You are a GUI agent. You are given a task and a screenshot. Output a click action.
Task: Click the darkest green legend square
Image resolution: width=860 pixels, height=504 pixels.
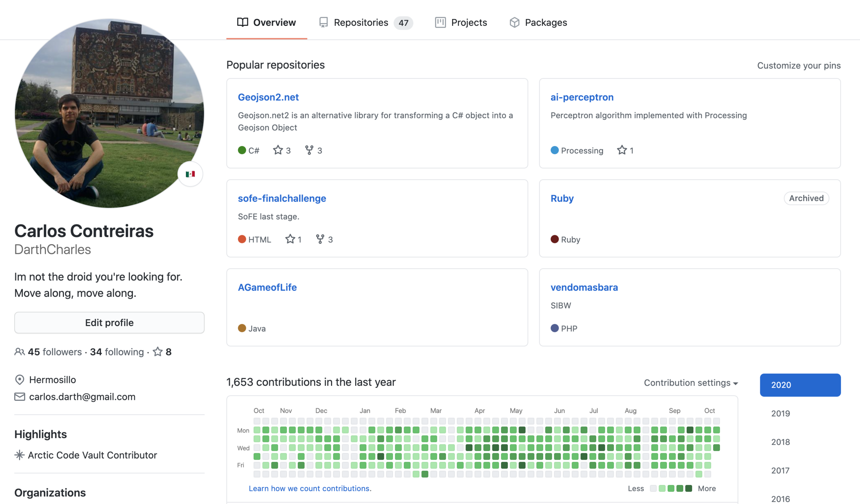click(689, 488)
